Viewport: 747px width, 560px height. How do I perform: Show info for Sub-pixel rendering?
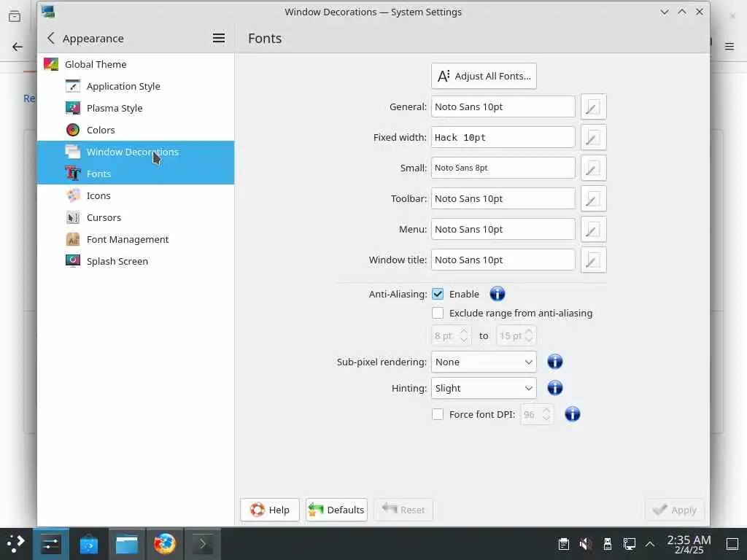click(x=554, y=362)
